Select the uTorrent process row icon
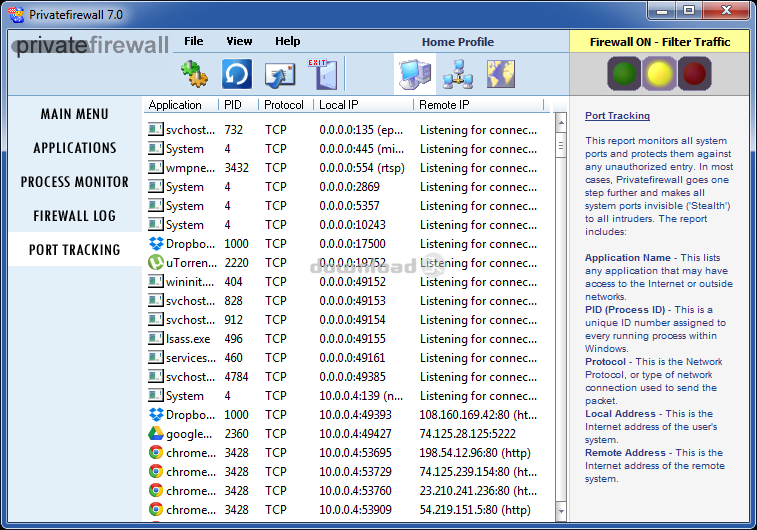The image size is (757, 530). [156, 263]
